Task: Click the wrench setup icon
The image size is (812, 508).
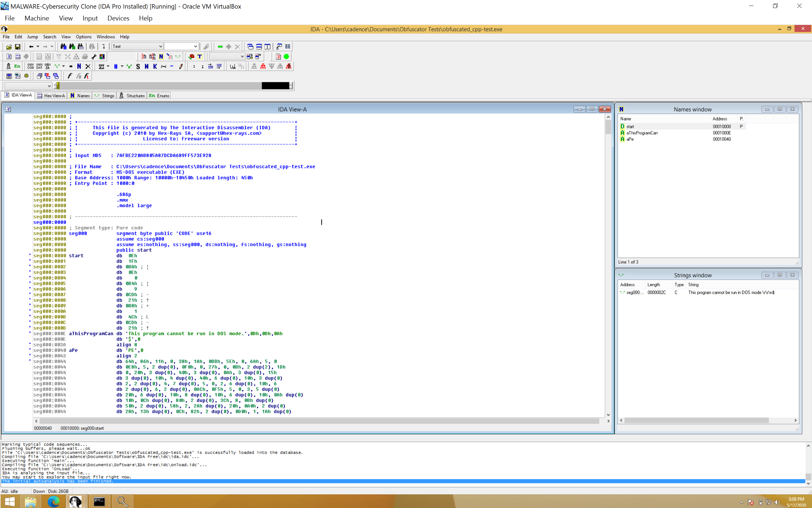Action: pyautogui.click(x=94, y=56)
